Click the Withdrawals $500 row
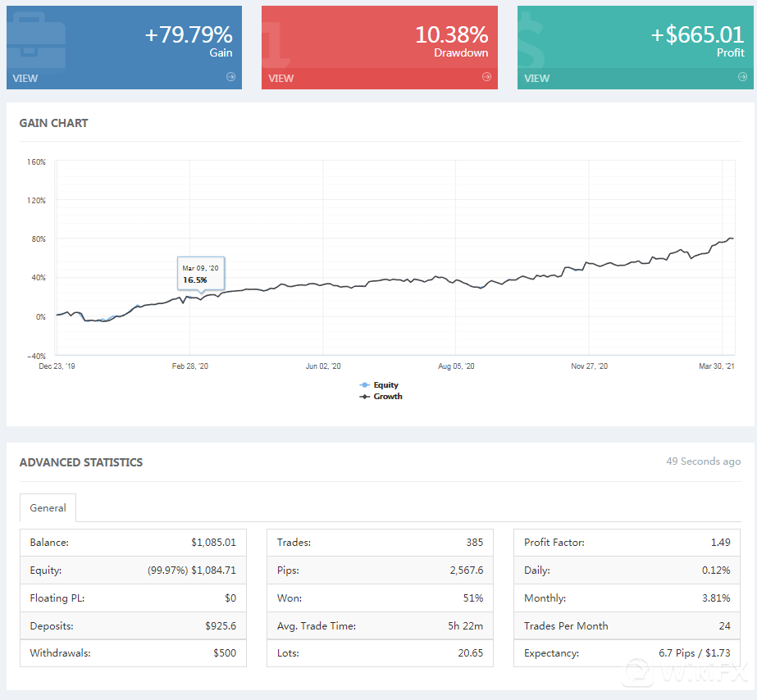 133,653
